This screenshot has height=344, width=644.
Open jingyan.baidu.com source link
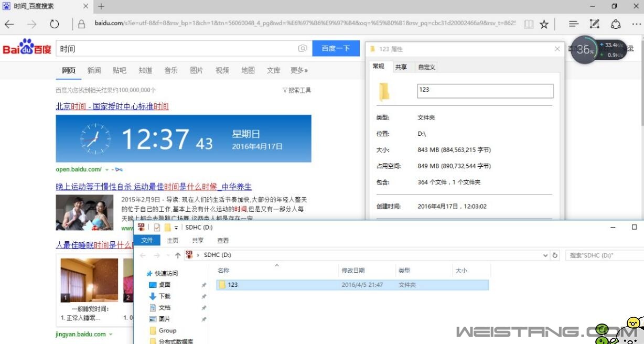(x=81, y=335)
